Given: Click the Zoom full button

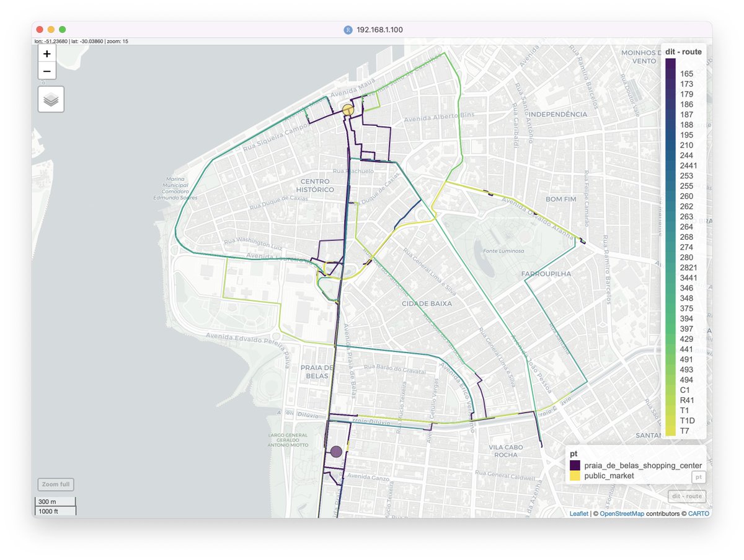Looking at the screenshot, I should pyautogui.click(x=56, y=484).
